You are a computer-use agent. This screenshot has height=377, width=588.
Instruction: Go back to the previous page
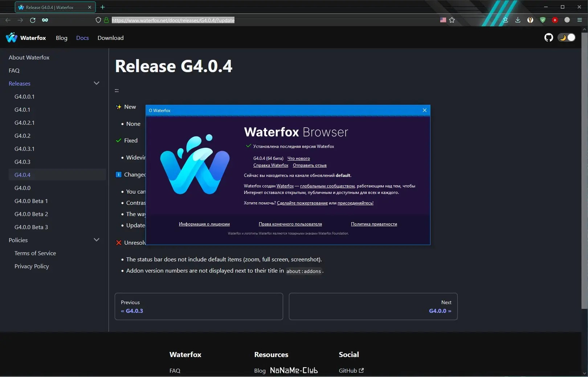(8, 20)
